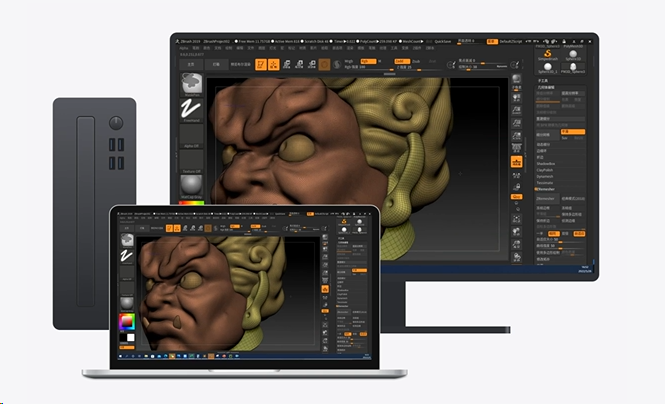Toggle orange Rgb button on monitor
The height and width of the screenshot is (404, 665).
(368, 61)
